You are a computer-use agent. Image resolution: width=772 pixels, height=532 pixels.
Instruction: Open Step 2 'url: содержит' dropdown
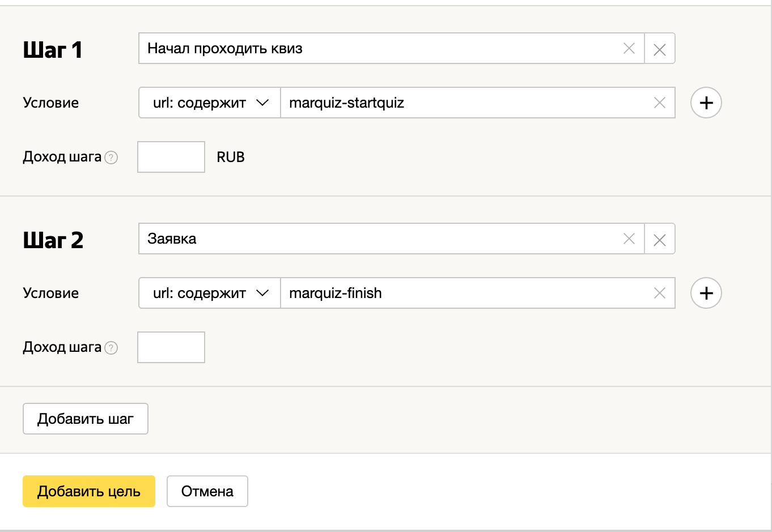click(210, 293)
